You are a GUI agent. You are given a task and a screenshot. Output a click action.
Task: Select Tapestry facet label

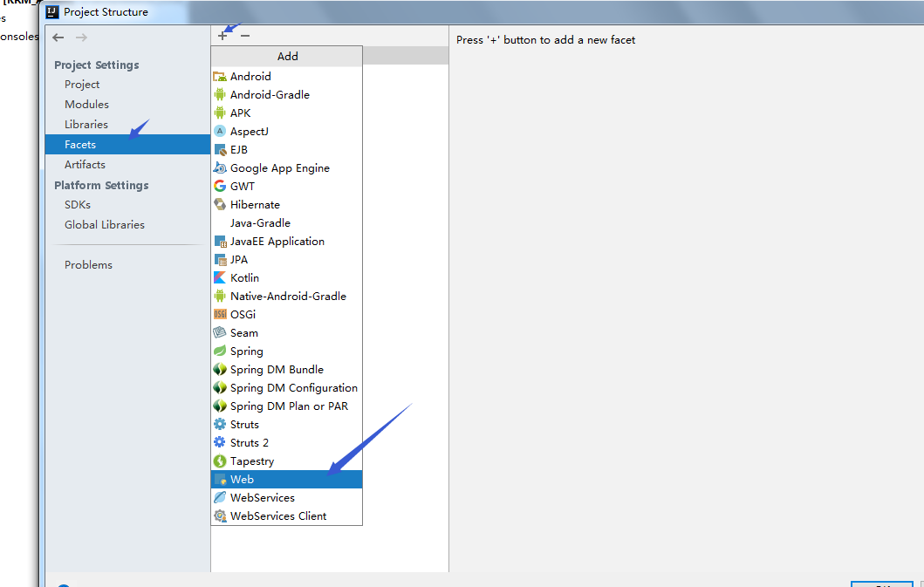pyautogui.click(x=251, y=461)
